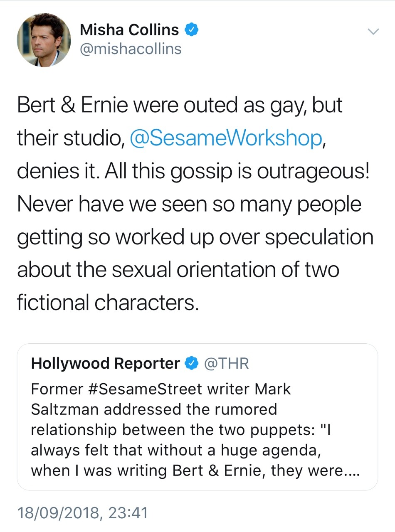Click the name "Saltzman" in quoted tweet

(65, 409)
